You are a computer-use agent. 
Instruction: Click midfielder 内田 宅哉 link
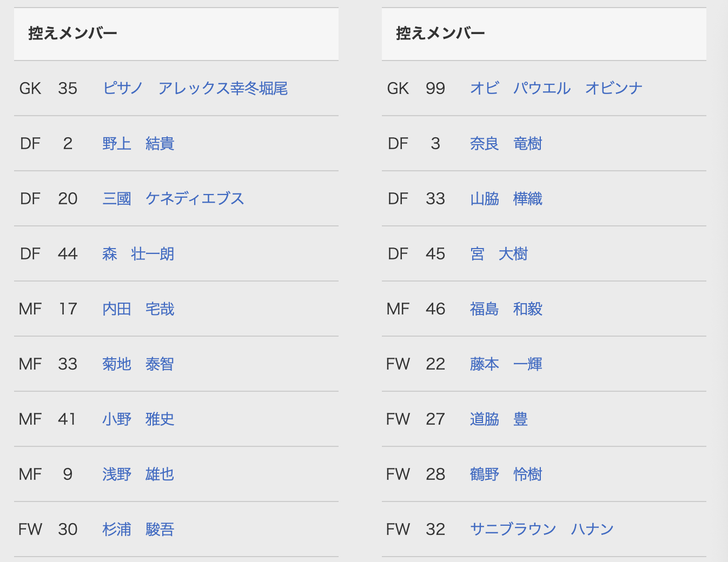tap(138, 309)
